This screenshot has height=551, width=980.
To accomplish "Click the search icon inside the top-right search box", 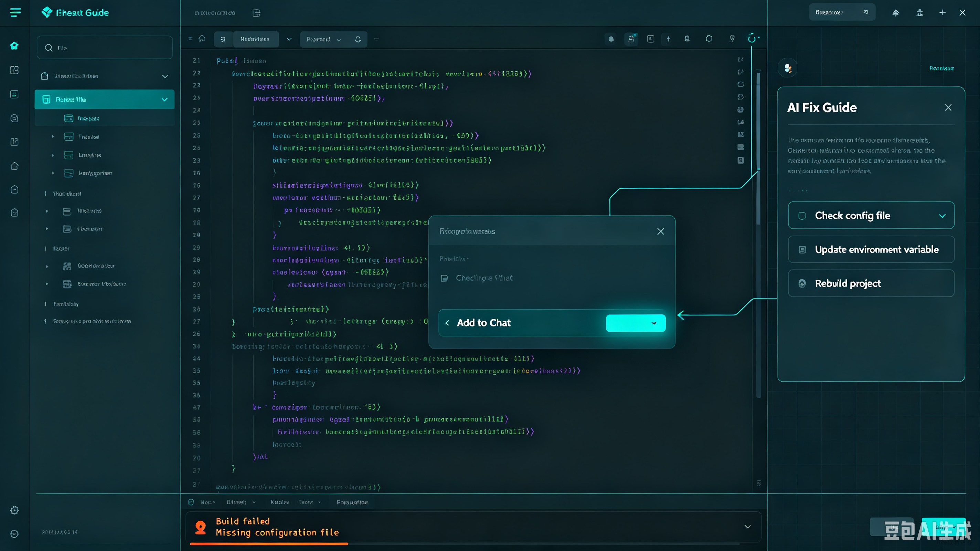I will 866,12.
